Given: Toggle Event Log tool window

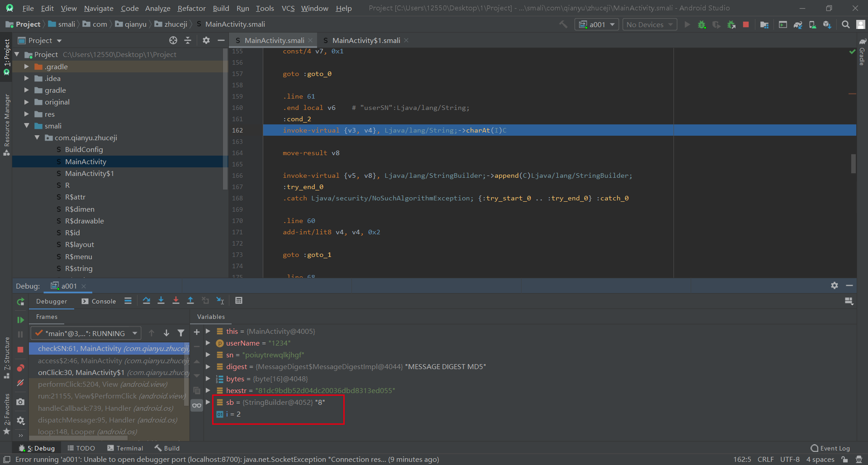Looking at the screenshot, I should pos(830,448).
